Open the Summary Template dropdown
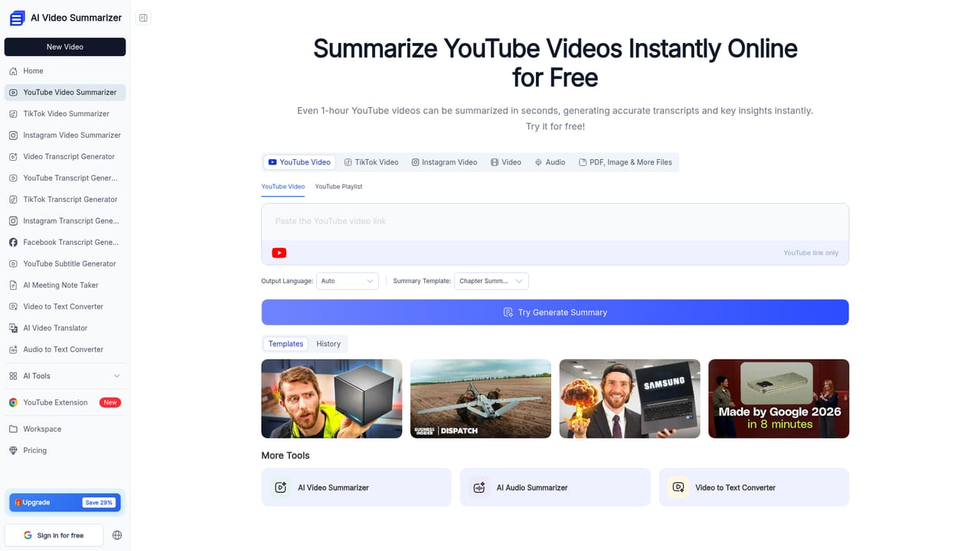Viewport: 980px width, 551px height. [492, 281]
